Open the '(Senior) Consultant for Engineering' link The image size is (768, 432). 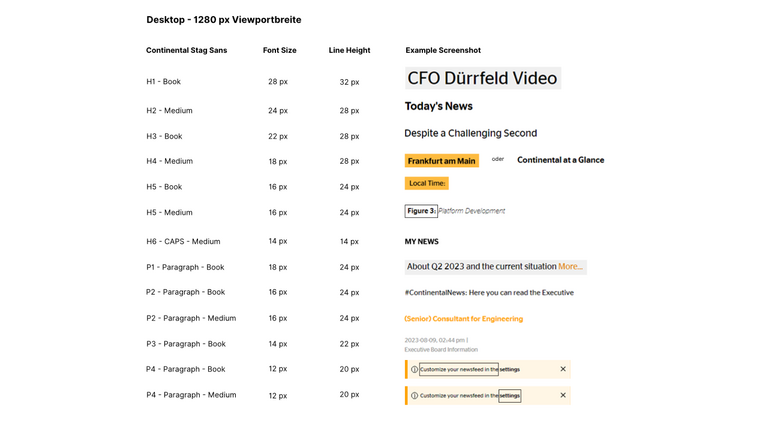click(x=463, y=319)
